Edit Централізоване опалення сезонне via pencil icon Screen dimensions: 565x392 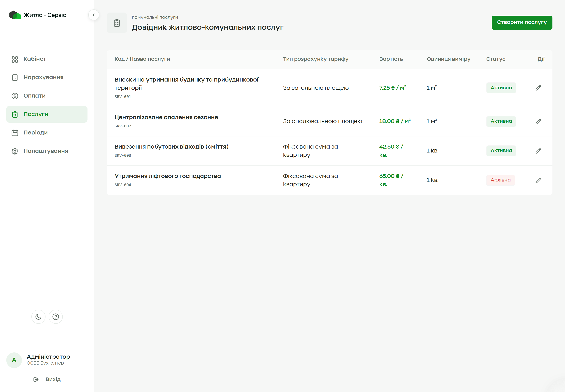538,122
